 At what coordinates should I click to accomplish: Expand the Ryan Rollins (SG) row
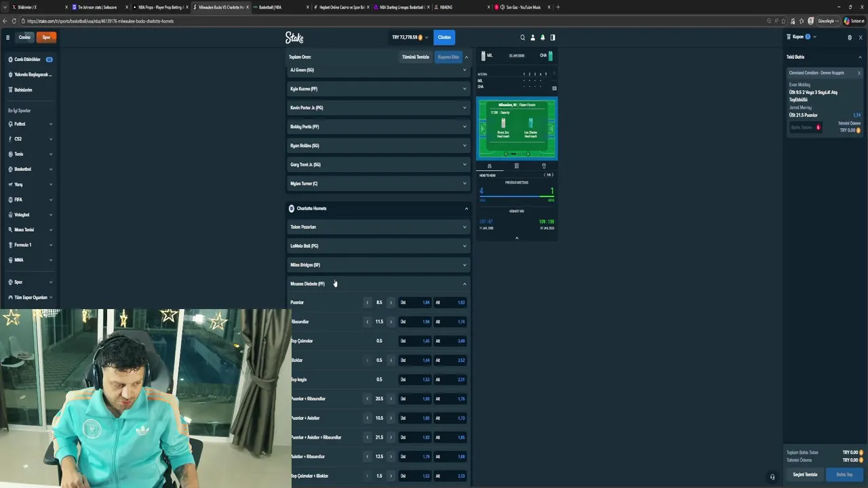pyautogui.click(x=378, y=146)
